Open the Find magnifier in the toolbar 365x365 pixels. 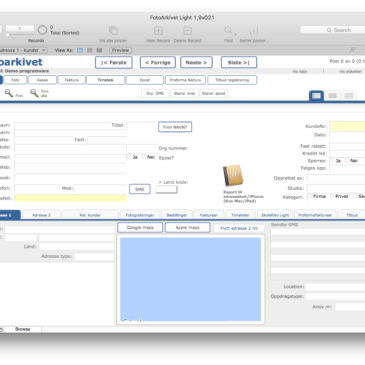(x=228, y=31)
